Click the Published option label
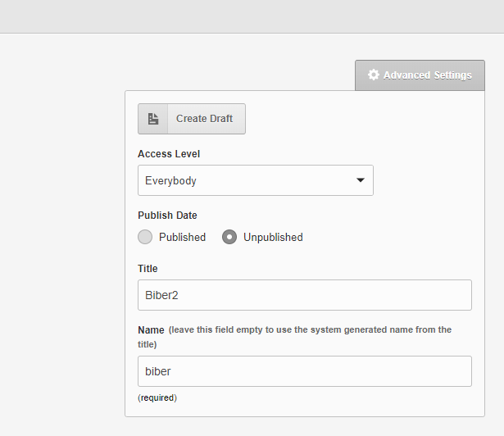 182,238
